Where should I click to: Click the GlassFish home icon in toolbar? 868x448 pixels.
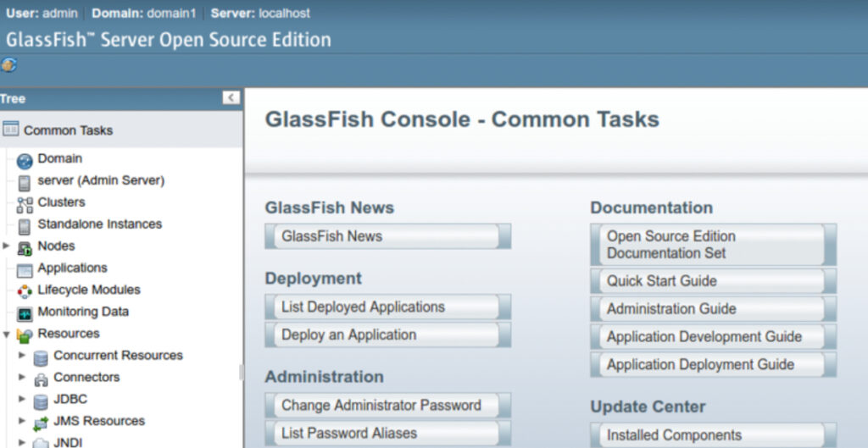[x=8, y=65]
